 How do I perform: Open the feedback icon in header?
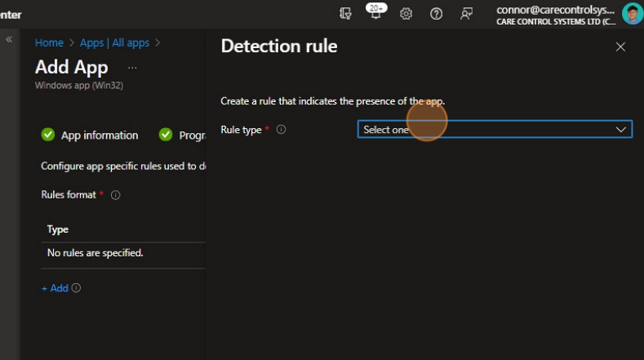(x=466, y=14)
